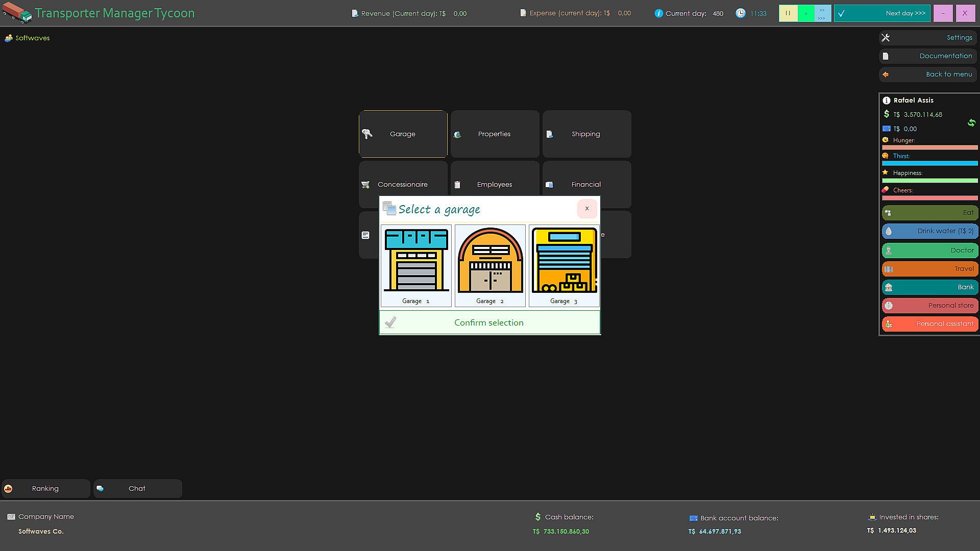The width and height of the screenshot is (980, 551).
Task: Open the Properties menu tile
Action: coord(494,134)
